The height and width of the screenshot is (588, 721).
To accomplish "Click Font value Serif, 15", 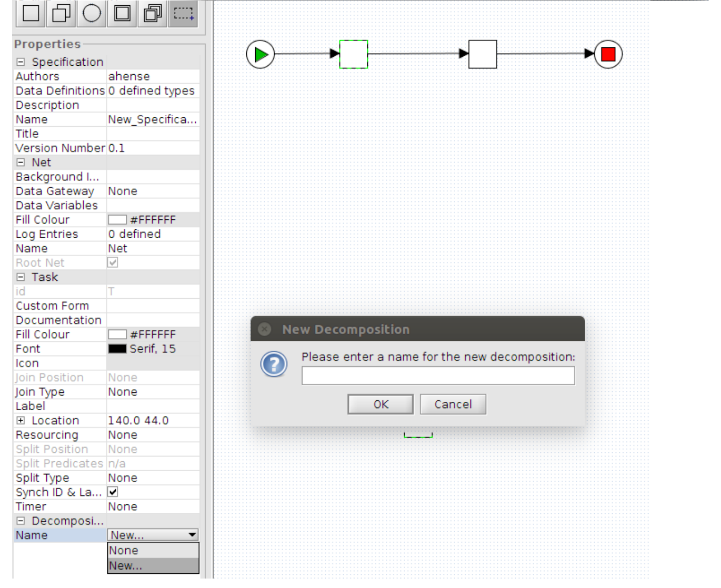I will click(x=153, y=349).
